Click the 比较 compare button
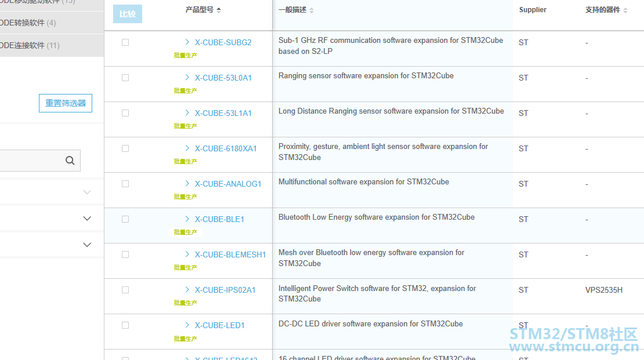Image resolution: width=644 pixels, height=360 pixels. coord(127,14)
